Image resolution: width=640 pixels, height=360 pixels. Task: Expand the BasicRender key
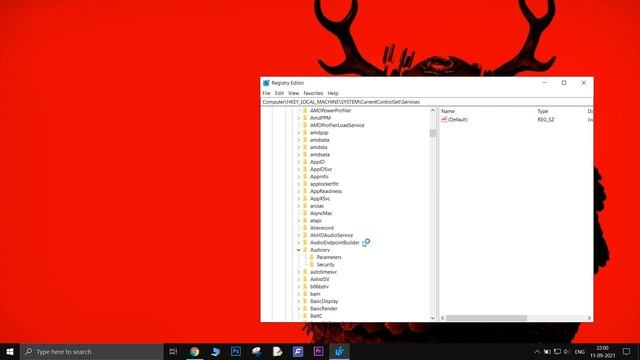298,309
